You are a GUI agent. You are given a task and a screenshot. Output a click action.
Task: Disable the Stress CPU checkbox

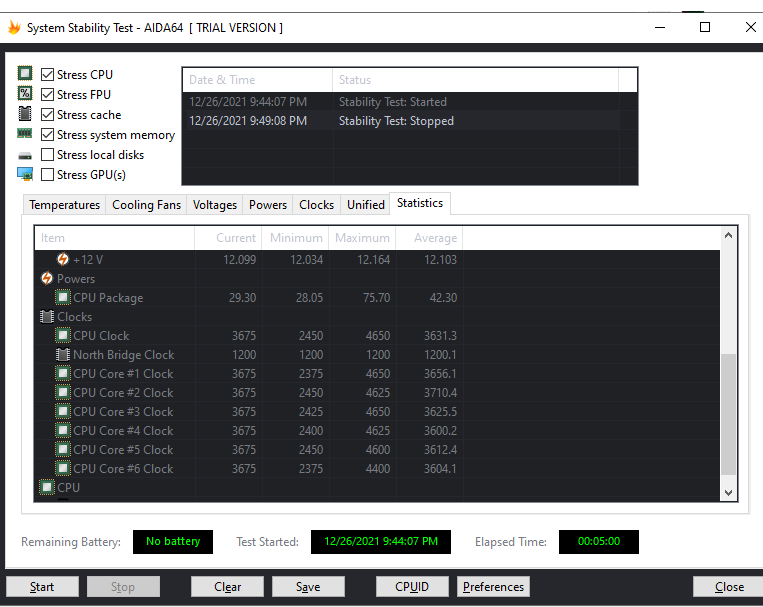(x=47, y=74)
